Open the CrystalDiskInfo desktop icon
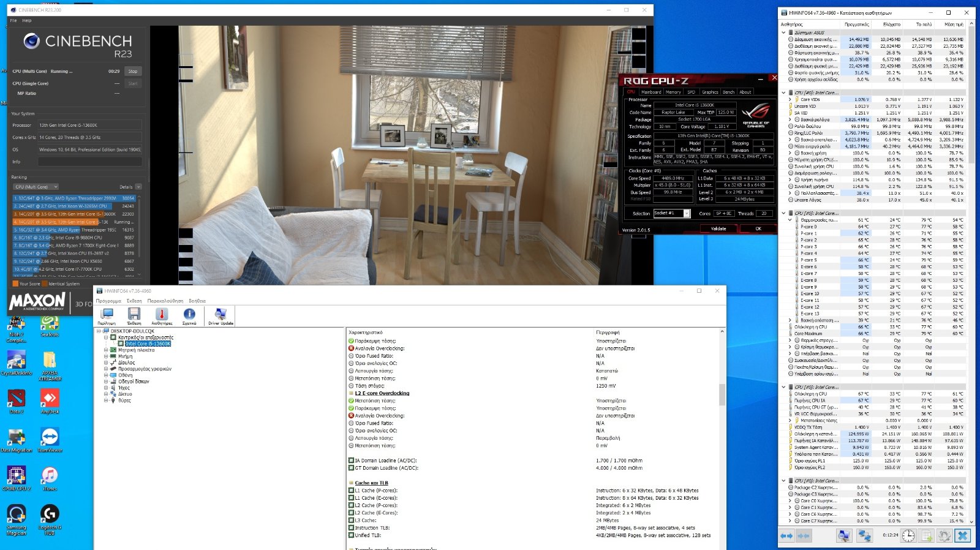Viewport: 980px width, 550px height. coord(17,364)
